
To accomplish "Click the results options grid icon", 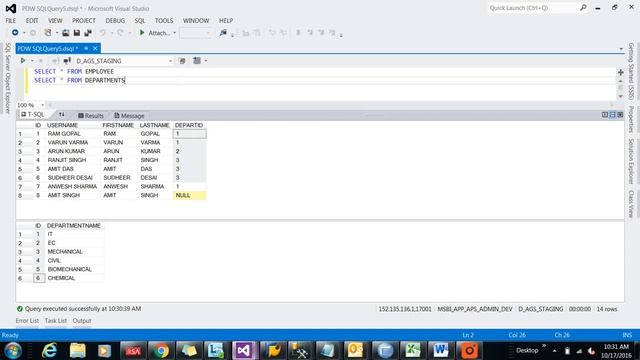I will point(197,60).
